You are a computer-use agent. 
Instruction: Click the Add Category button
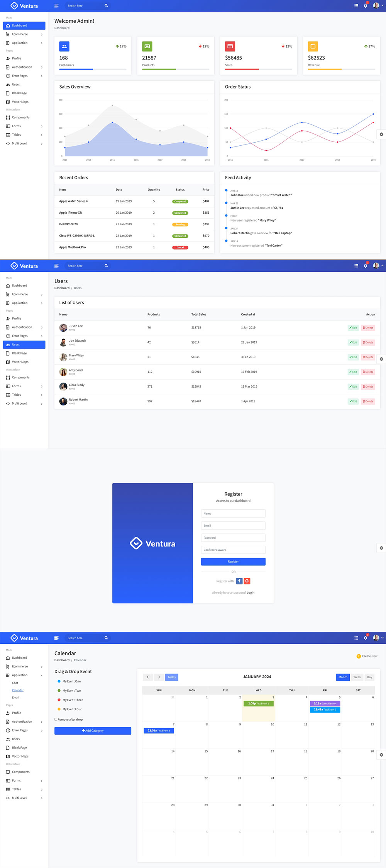coord(93,731)
